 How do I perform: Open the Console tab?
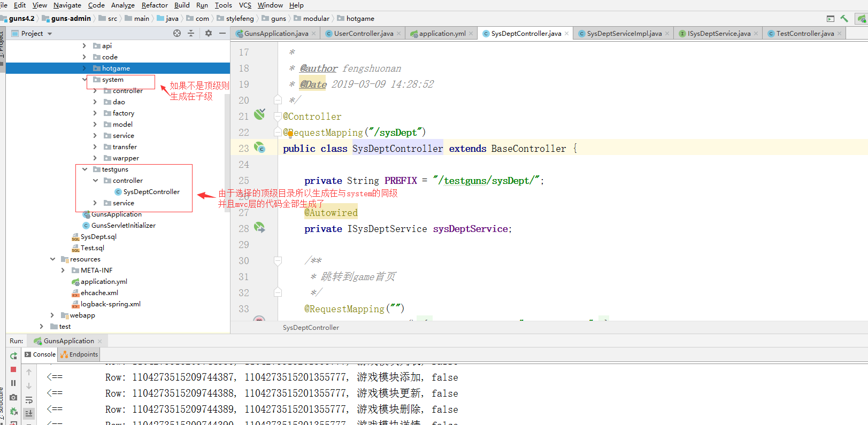(40, 354)
